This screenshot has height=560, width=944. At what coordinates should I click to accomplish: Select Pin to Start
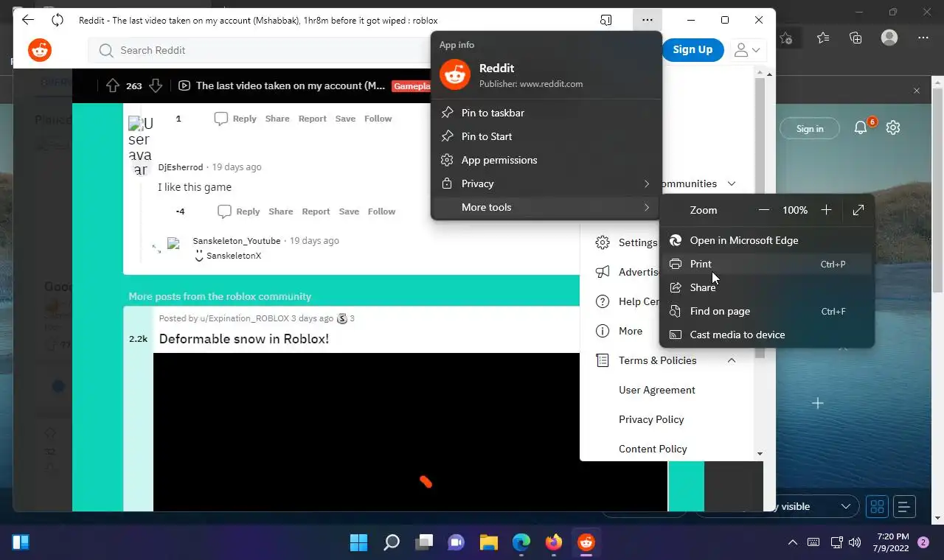point(546,136)
